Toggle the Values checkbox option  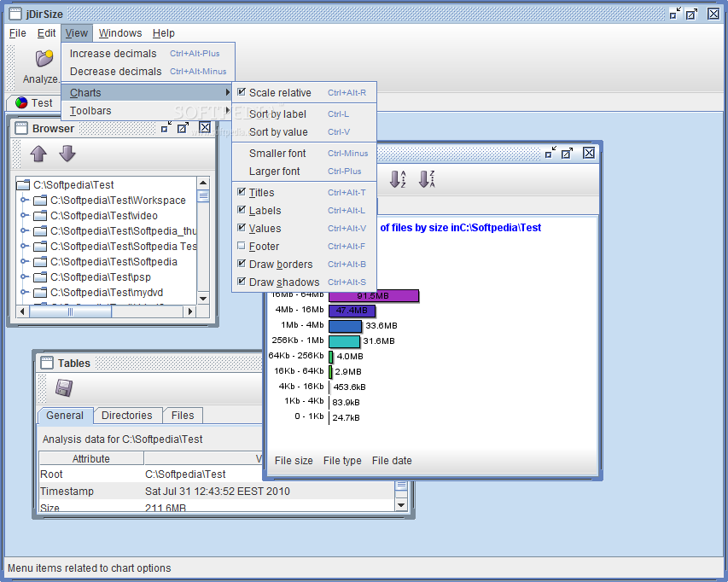242,228
